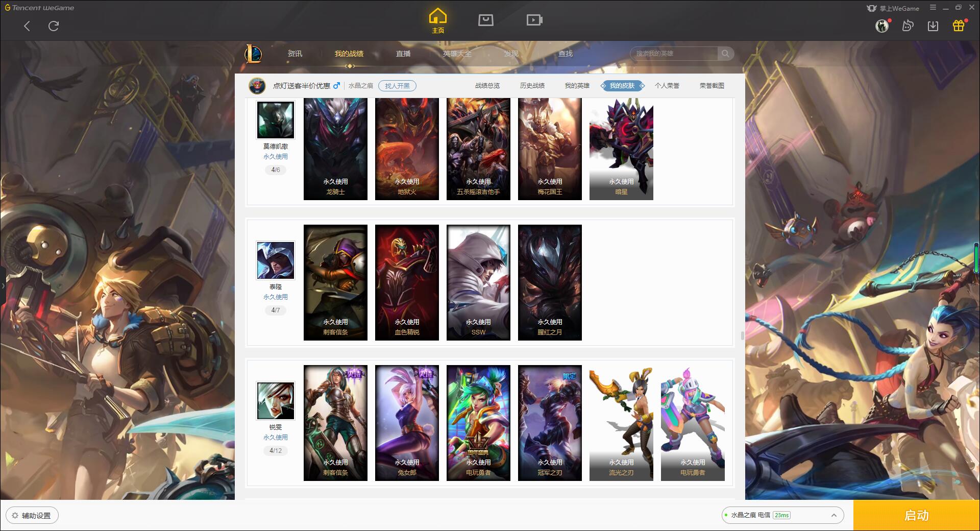
Task: Open the 历史战绩 sub-tab
Action: [532, 86]
